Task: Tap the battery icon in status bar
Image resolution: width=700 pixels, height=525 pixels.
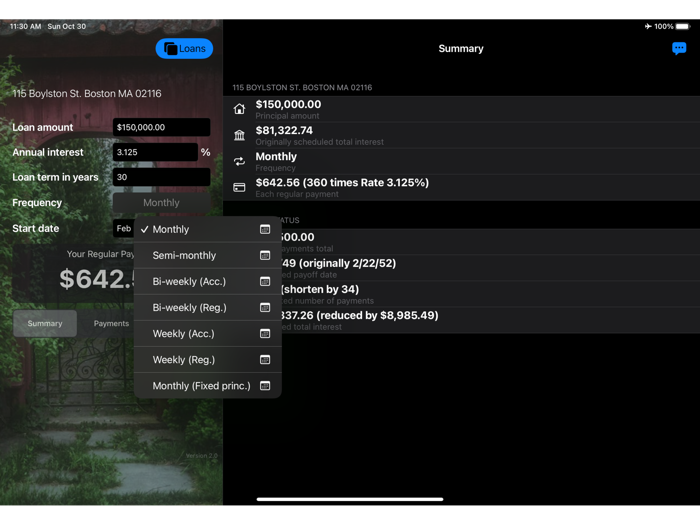Action: pyautogui.click(x=683, y=26)
